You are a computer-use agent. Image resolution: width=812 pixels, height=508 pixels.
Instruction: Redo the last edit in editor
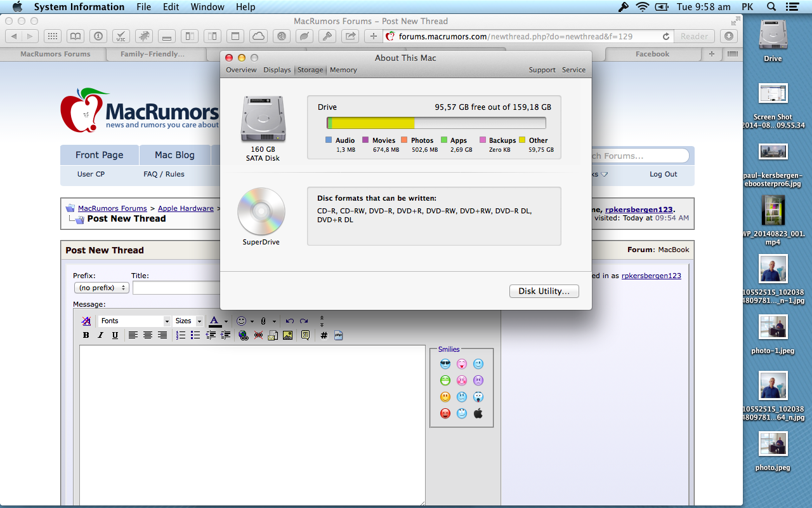click(304, 321)
